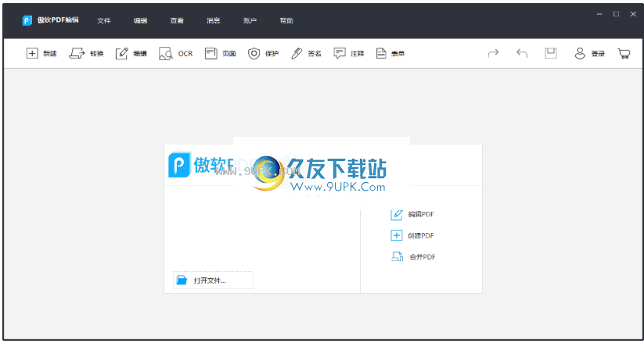Image resolution: width=644 pixels, height=347 pixels.
Task: Open the Help (帮助) menu
Action: (286, 20)
